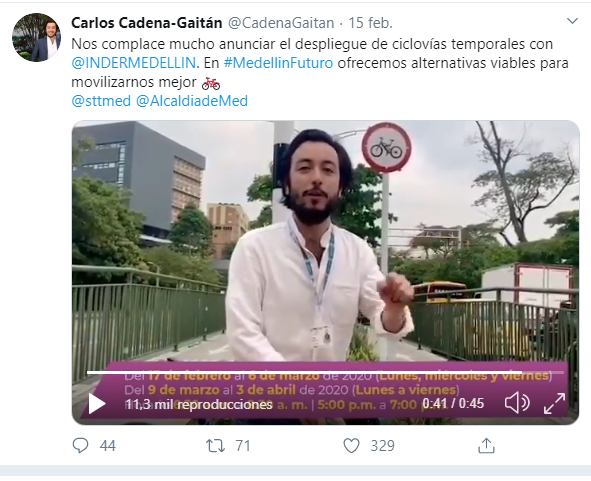This screenshot has height=481, width=591.
Task: Click the 44 replies count
Action: point(107,446)
